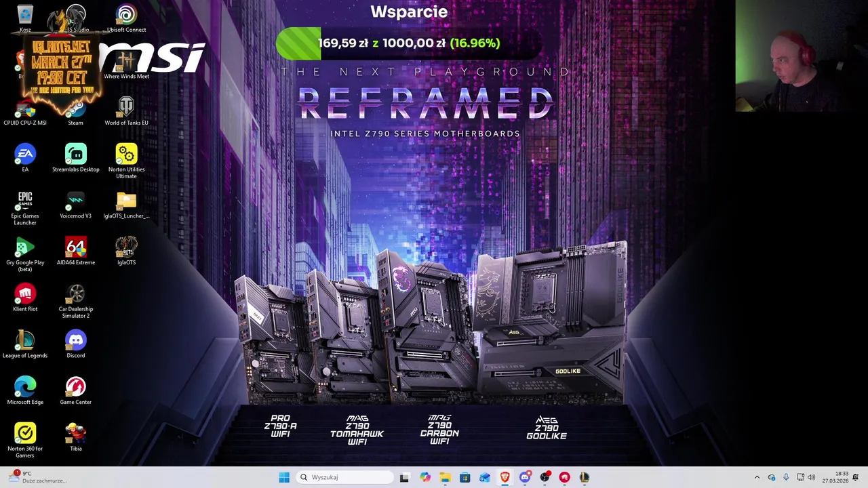Select the EA app desktop icon
Viewport: 868px width, 488px height.
(x=25, y=158)
